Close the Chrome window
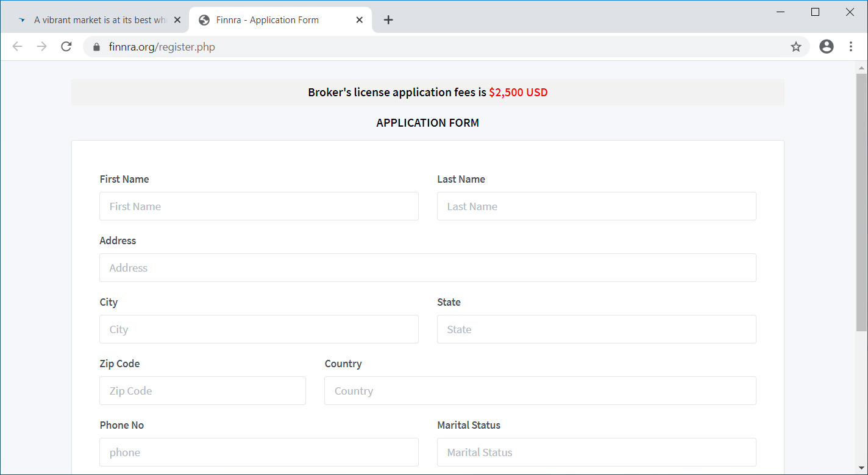Screen dimensions: 868x475 (x=850, y=12)
